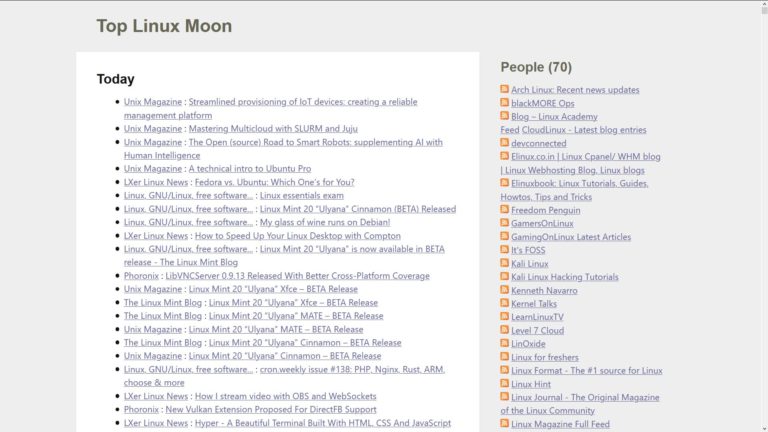Click the RSS icon beside Freedom Penguin
Image resolution: width=768 pixels, height=432 pixels.
505,210
